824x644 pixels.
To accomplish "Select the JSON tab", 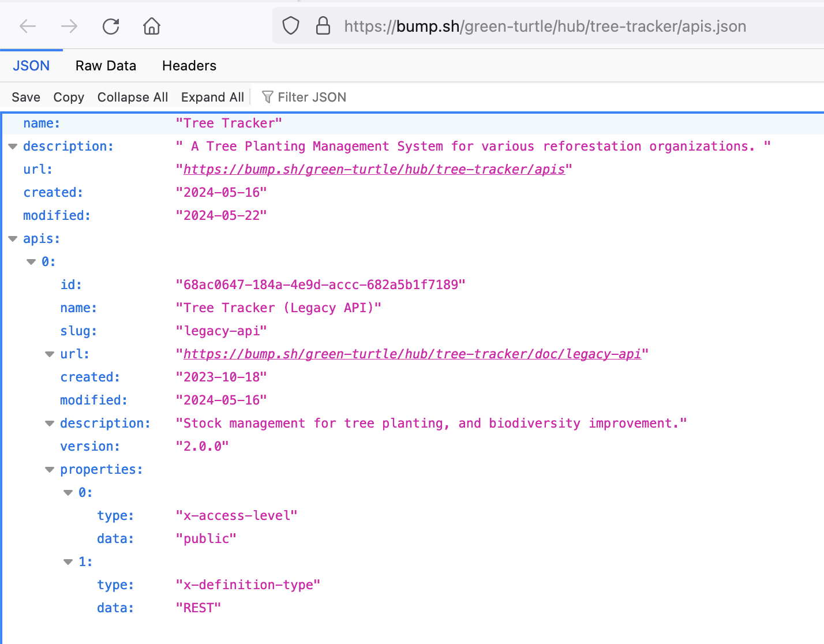I will 31,66.
